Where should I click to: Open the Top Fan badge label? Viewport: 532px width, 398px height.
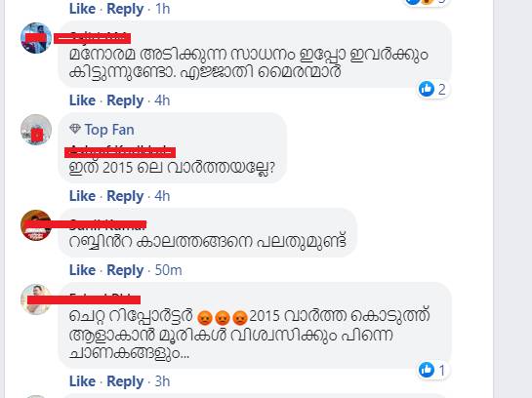click(x=109, y=130)
